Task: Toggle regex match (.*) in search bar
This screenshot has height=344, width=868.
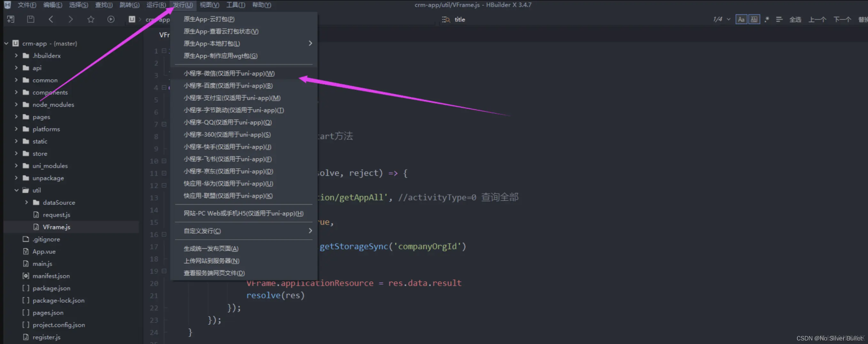Action: pos(767,20)
